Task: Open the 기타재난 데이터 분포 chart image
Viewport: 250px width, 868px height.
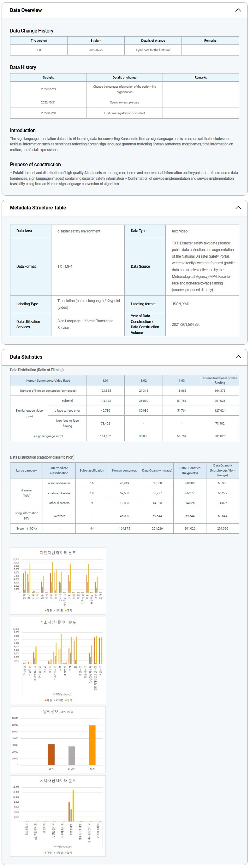Action: pyautogui.click(x=58, y=815)
